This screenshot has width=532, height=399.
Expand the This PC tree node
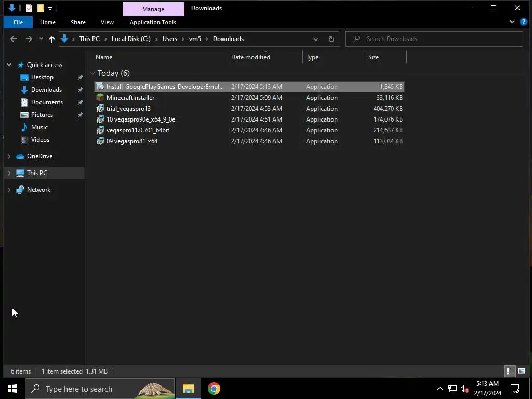click(9, 173)
